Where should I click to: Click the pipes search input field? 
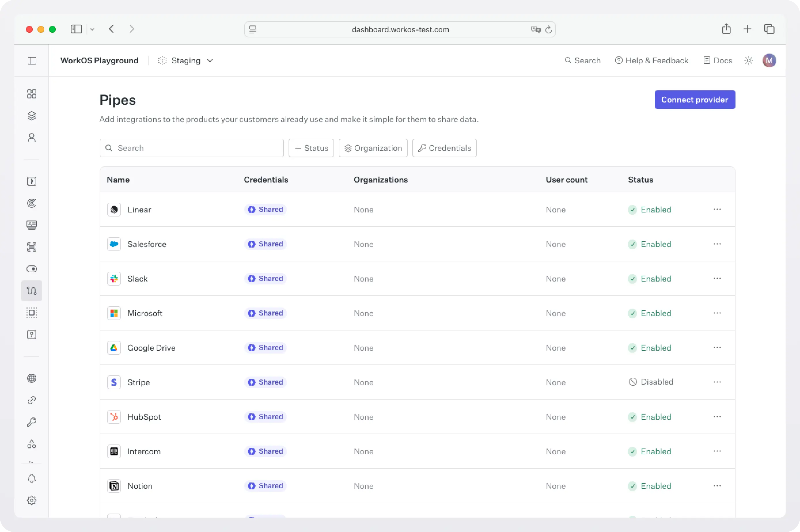point(191,148)
